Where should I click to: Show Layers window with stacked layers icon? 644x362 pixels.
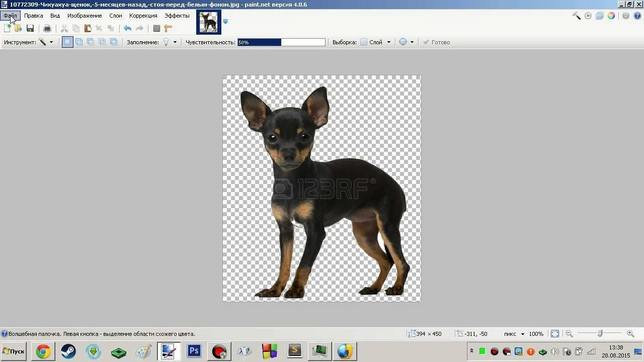[600, 16]
